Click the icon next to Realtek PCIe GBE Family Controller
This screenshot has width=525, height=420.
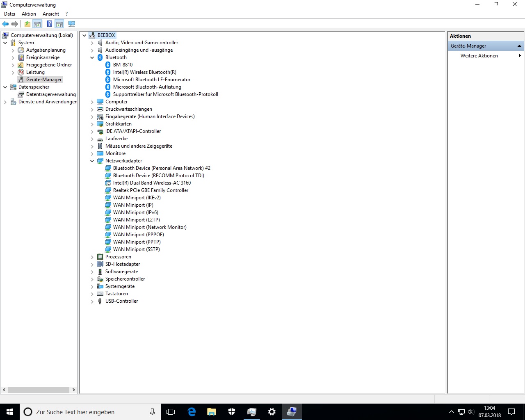pos(108,190)
